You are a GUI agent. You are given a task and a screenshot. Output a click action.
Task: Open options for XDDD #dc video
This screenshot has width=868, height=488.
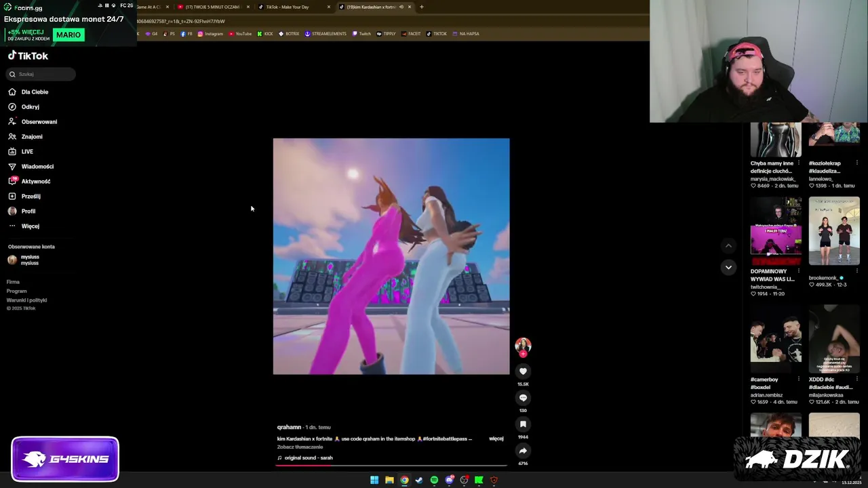(856, 379)
